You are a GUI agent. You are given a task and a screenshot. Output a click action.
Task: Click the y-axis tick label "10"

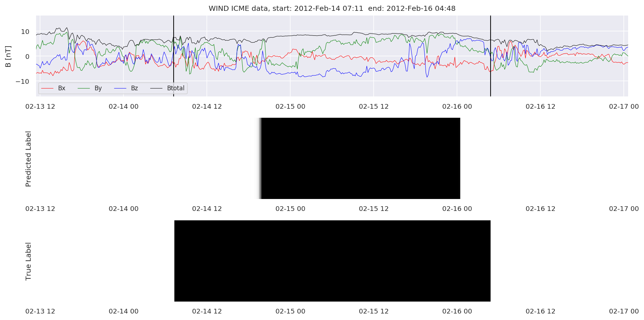[25, 32]
